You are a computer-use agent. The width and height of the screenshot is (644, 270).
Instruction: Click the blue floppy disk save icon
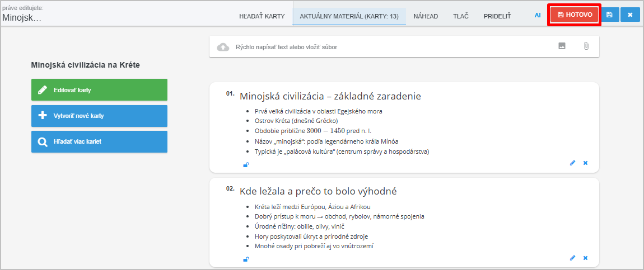609,15
